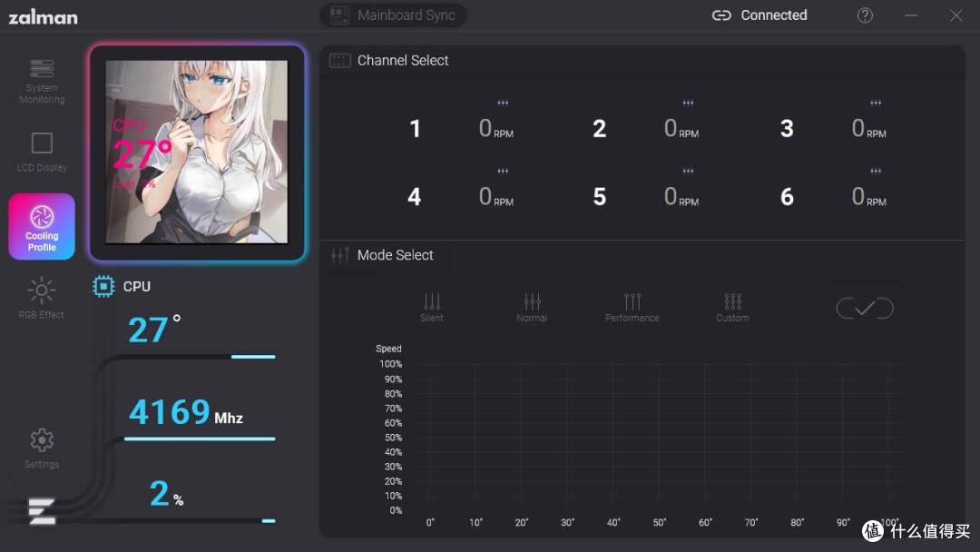The height and width of the screenshot is (552, 980).
Task: Click the 0 RPM reading for channel 4
Action: pos(496,197)
